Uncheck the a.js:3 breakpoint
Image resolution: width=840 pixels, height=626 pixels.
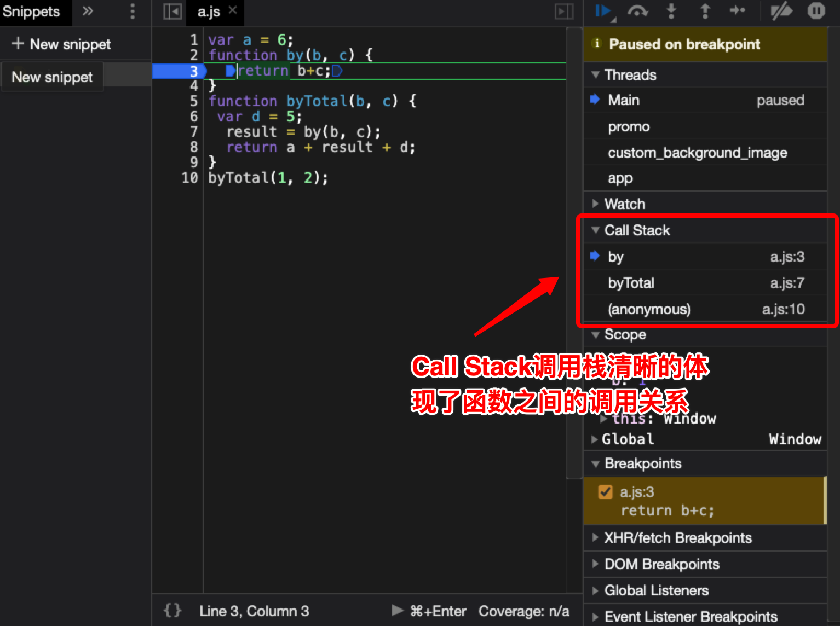click(606, 492)
